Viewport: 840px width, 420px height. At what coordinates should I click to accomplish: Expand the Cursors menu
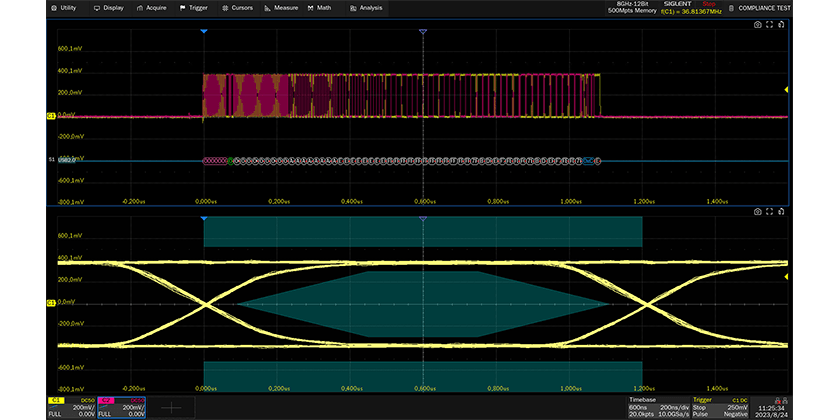pos(243,8)
